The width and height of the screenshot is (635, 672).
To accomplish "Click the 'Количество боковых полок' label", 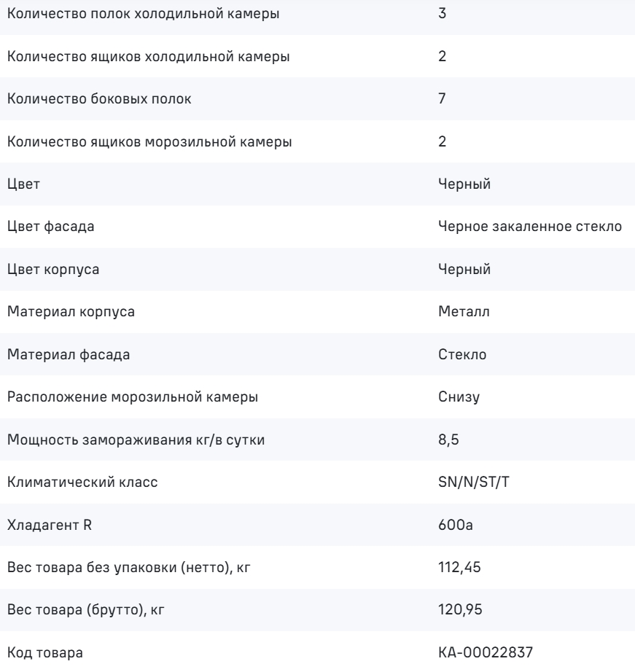I will [99, 99].
